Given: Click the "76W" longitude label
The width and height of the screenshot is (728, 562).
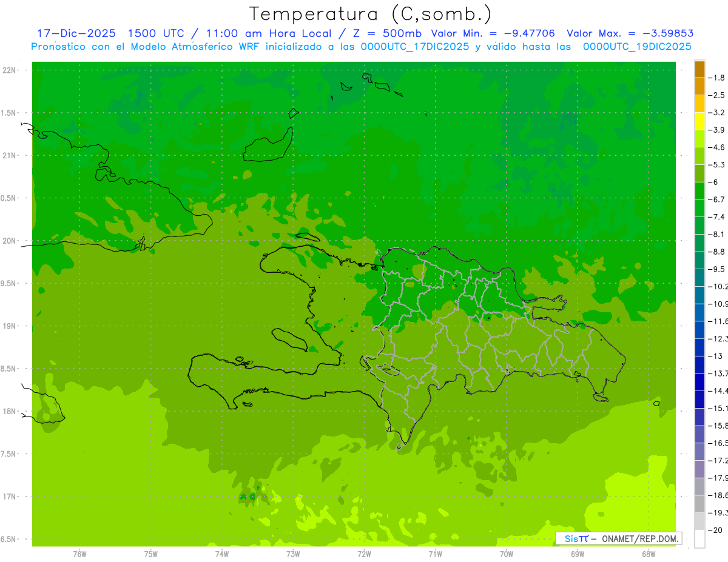Looking at the screenshot, I should pos(79,554).
